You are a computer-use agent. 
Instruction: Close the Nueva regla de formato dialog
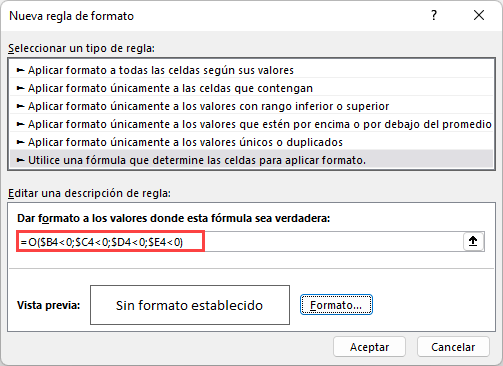(x=479, y=15)
